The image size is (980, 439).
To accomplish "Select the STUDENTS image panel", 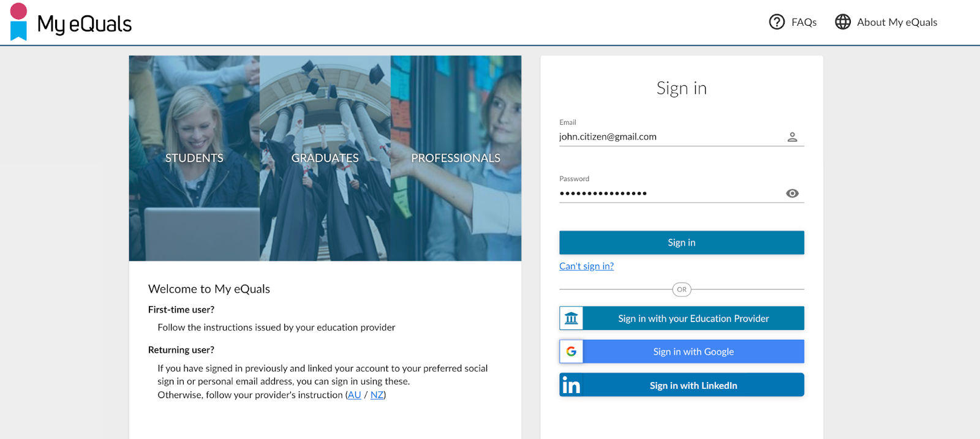I will 194,158.
